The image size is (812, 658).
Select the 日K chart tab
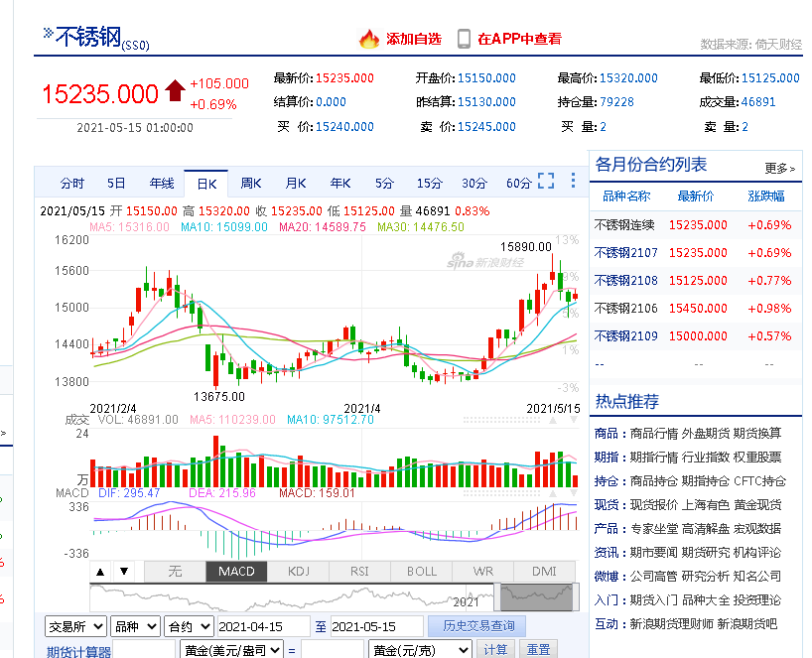[206, 184]
